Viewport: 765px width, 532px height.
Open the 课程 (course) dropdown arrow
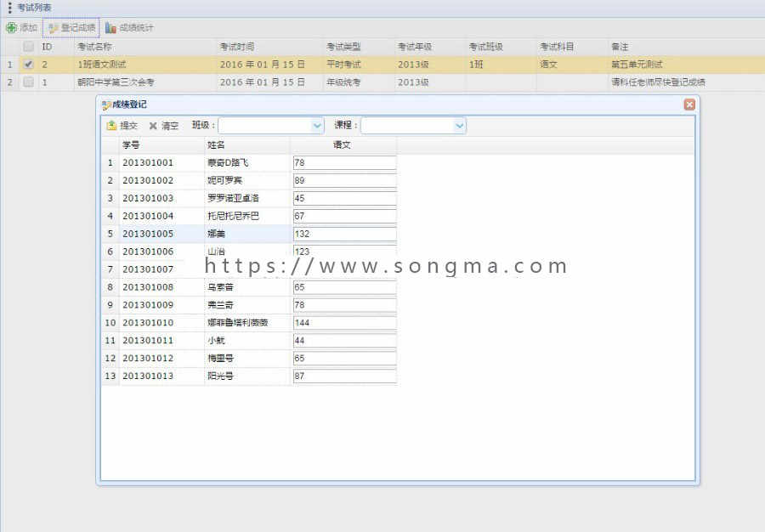pos(459,125)
